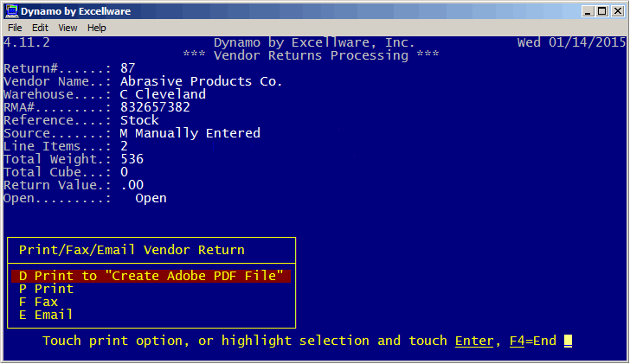Maximize the Dynamo window
Screen dimensions: 630x364
602,11
